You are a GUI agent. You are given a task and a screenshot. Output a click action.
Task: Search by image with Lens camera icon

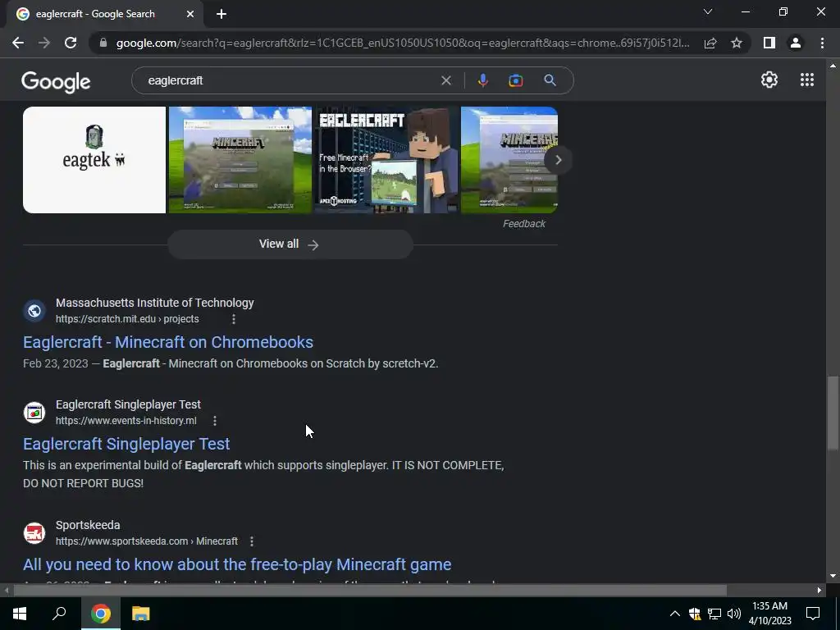[516, 80]
